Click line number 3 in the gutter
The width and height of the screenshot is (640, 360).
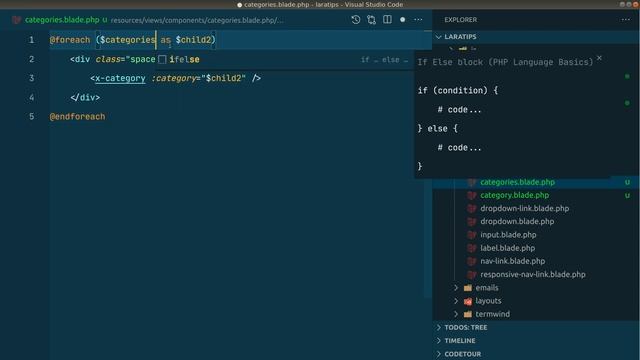[x=31, y=78]
